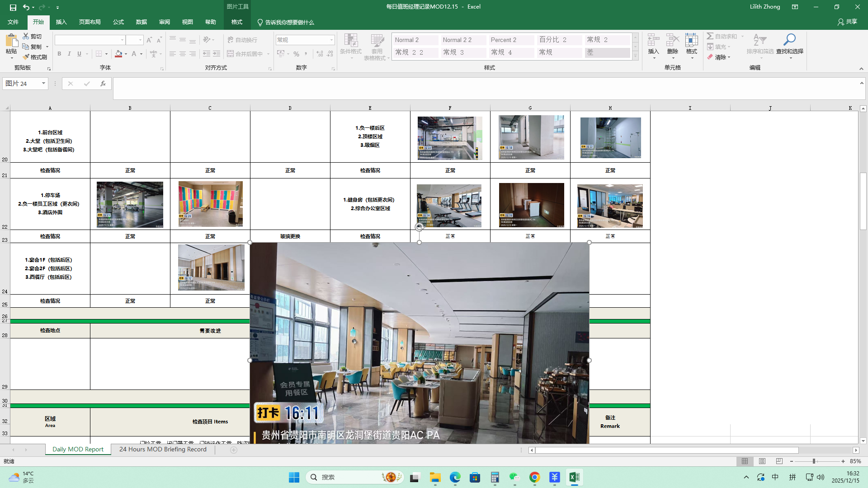Click the Paste icon in the clipboard group
Image resolution: width=868 pixels, height=488 pixels.
coord(11,41)
